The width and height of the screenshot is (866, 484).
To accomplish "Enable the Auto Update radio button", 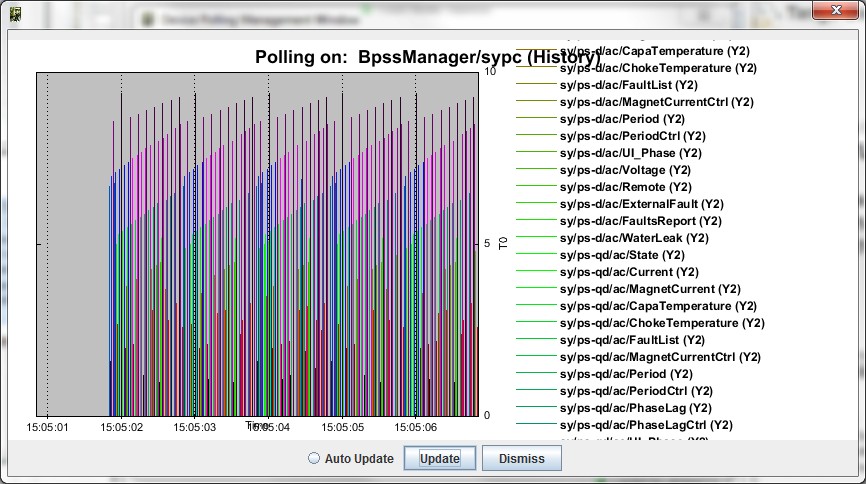I will pos(314,458).
